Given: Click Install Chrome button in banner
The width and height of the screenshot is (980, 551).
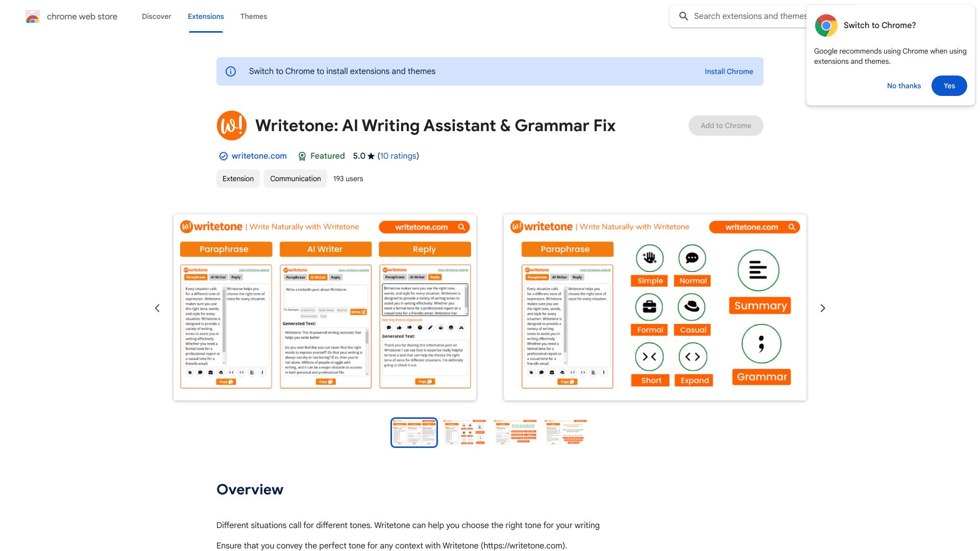Looking at the screenshot, I should tap(729, 71).
